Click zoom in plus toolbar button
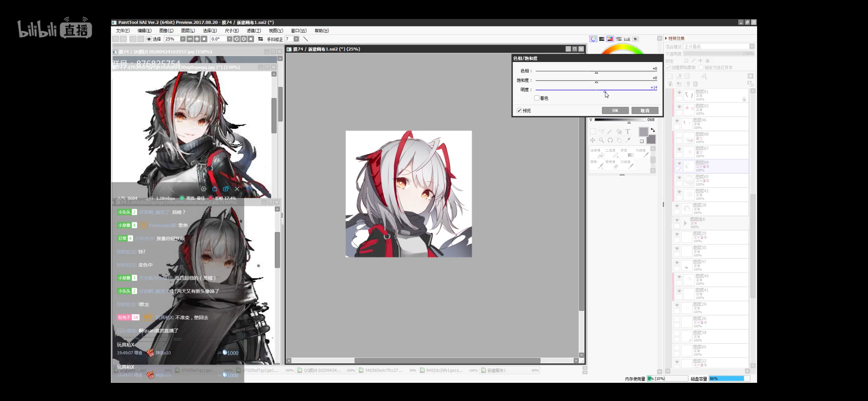 pos(197,39)
